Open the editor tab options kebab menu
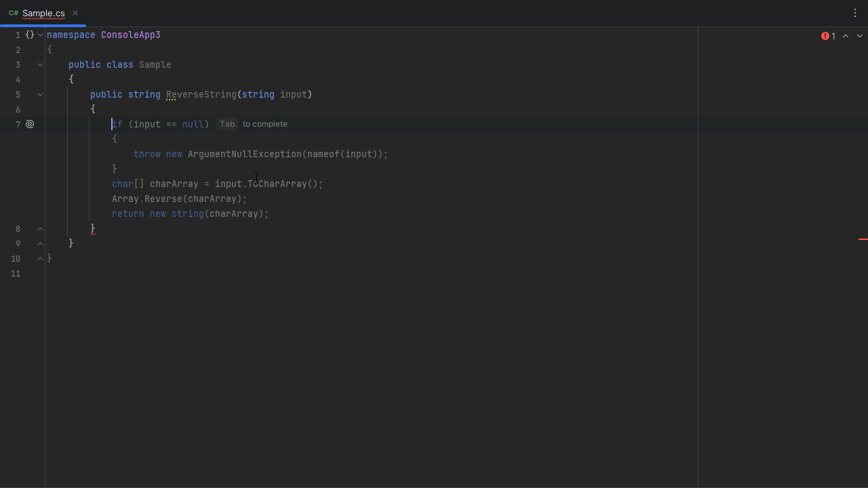This screenshot has width=868, height=488. click(854, 13)
